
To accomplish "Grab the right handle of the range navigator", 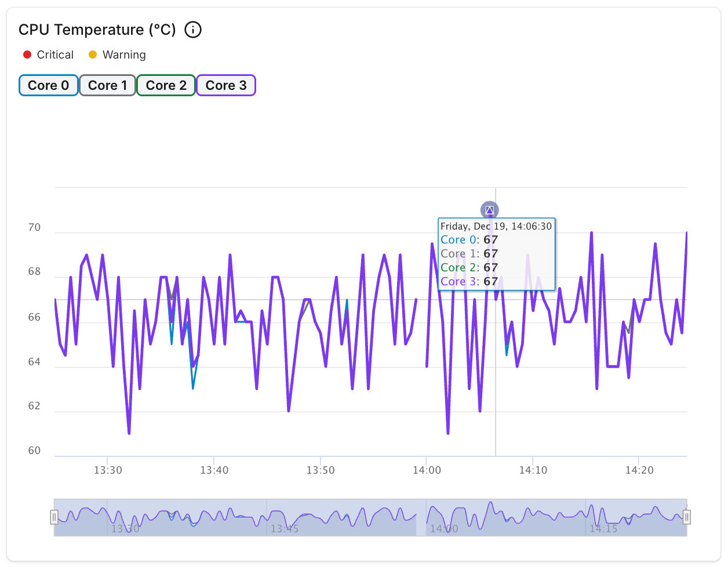I will tap(686, 517).
